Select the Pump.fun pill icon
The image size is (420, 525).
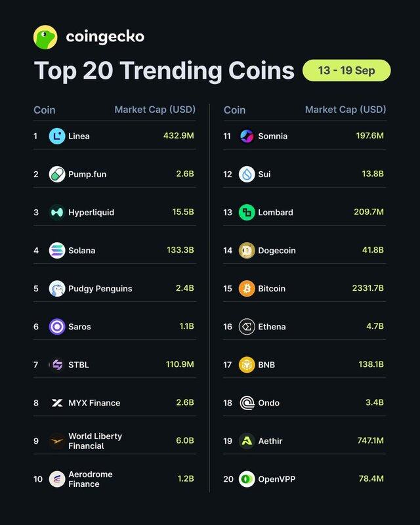[x=57, y=174]
